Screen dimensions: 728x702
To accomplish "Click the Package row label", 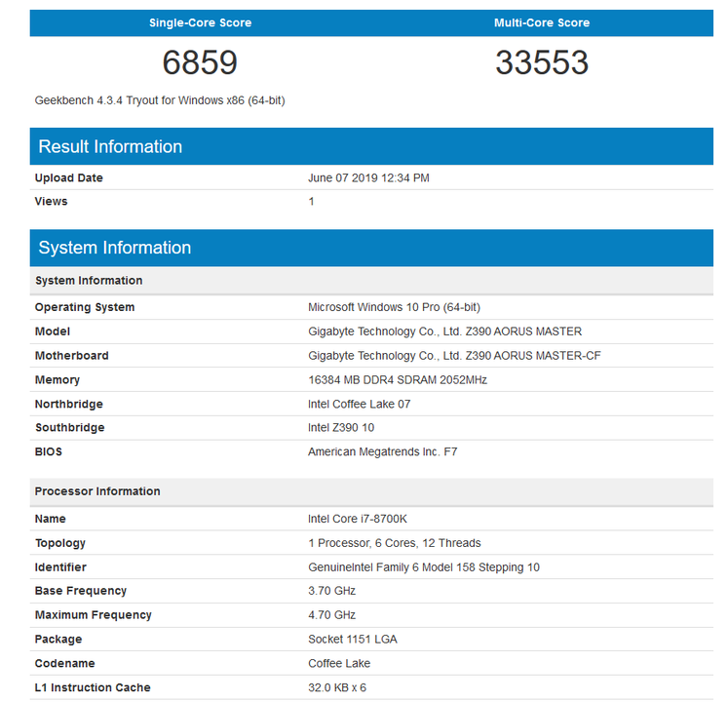I will (58, 640).
